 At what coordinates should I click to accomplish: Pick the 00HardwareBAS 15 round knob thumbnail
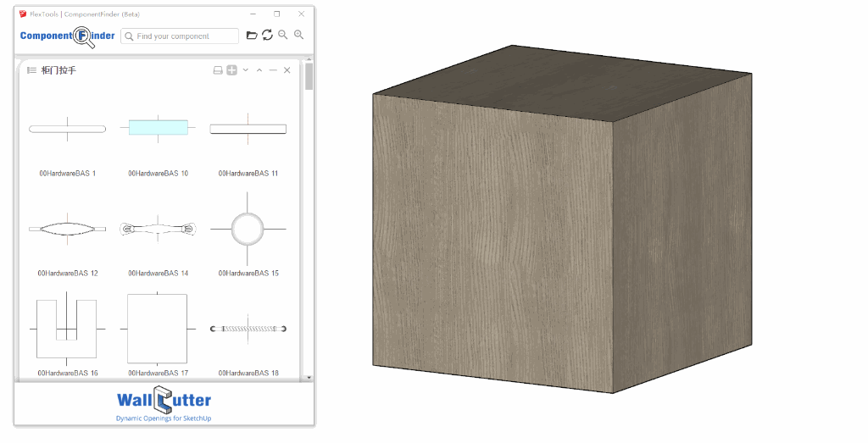coord(248,229)
